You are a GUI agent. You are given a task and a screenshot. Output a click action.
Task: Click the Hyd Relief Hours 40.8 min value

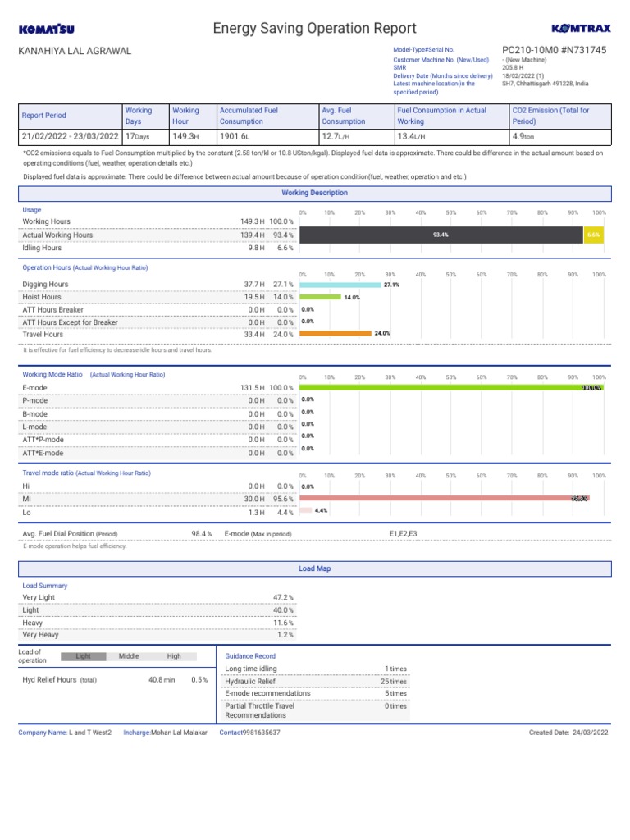tap(162, 680)
